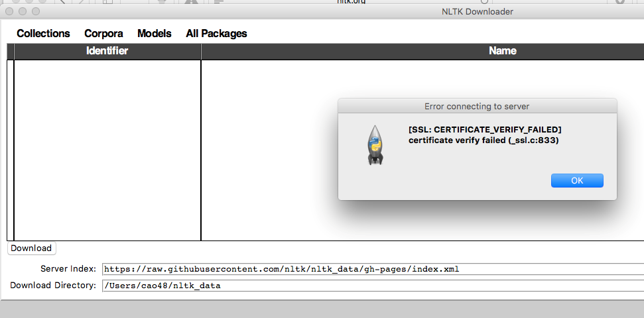Viewport: 644px width, 318px height.
Task: Click the Name column header
Action: pos(502,51)
